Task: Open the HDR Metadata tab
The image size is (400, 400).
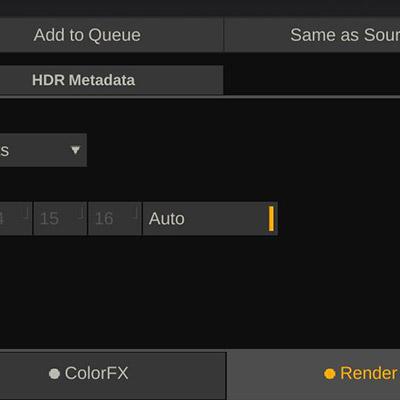Action: (111, 80)
